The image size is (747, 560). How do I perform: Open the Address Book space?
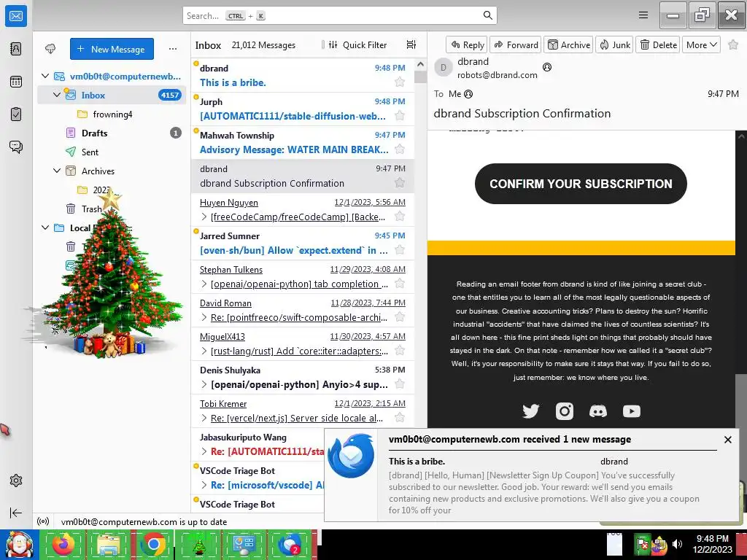click(x=16, y=49)
